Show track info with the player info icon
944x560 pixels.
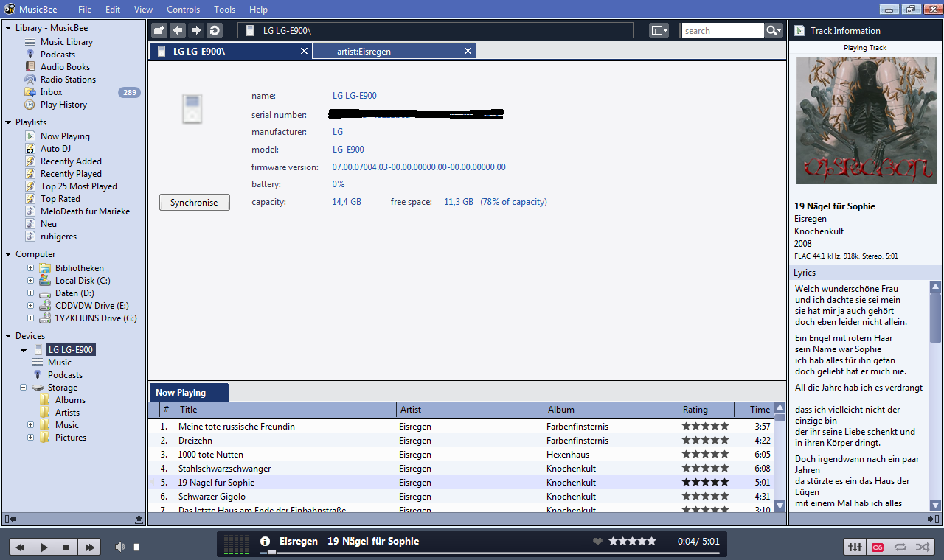click(x=265, y=541)
